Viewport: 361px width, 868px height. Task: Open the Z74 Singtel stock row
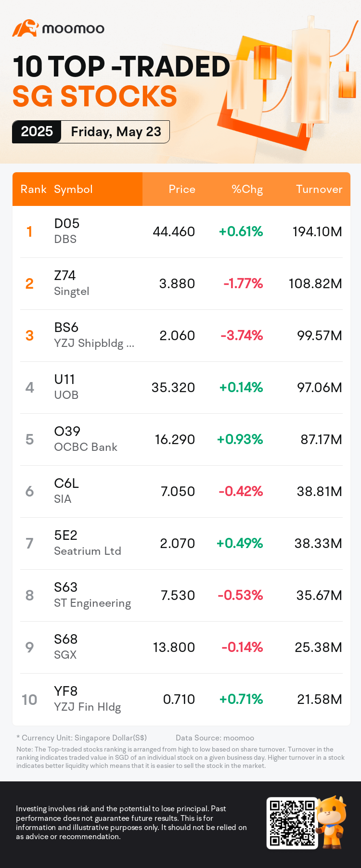(x=181, y=284)
